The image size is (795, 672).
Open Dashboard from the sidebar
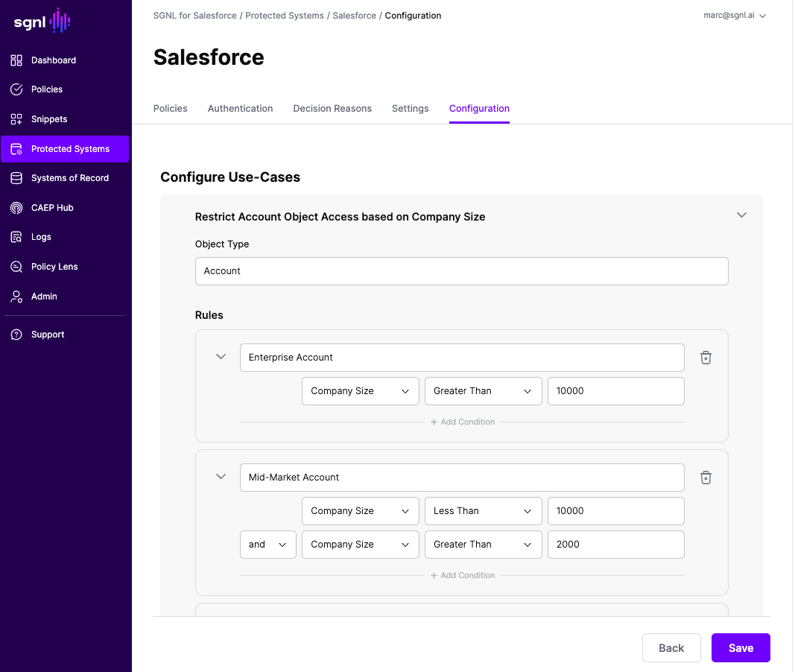(53, 60)
